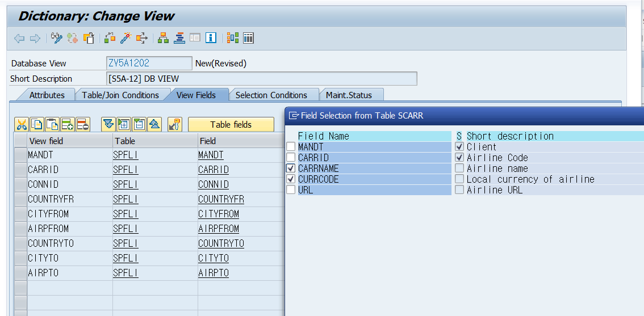
Task: Open the Maint.Status tab
Action: coord(349,95)
